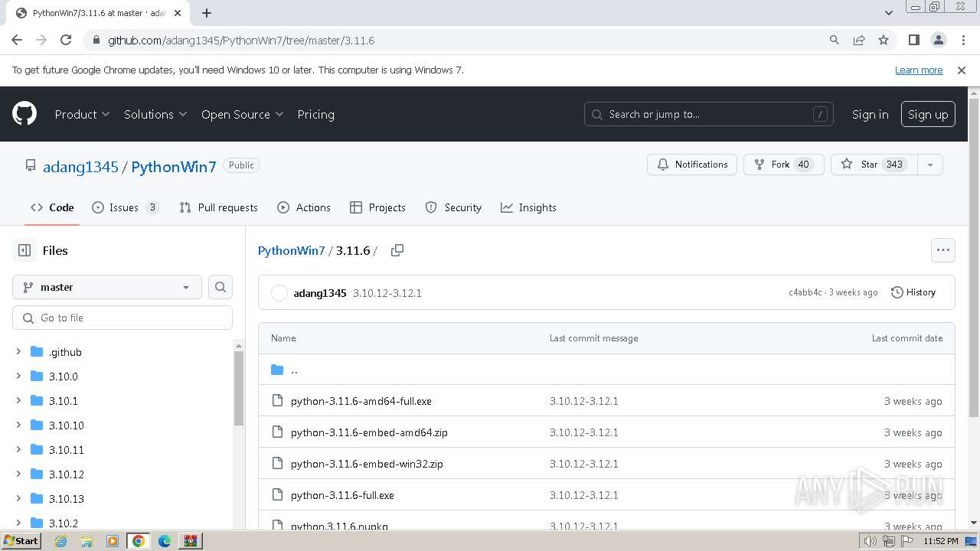This screenshot has height=551, width=980.
Task: Expand the .github folder chevron
Action: pos(18,352)
